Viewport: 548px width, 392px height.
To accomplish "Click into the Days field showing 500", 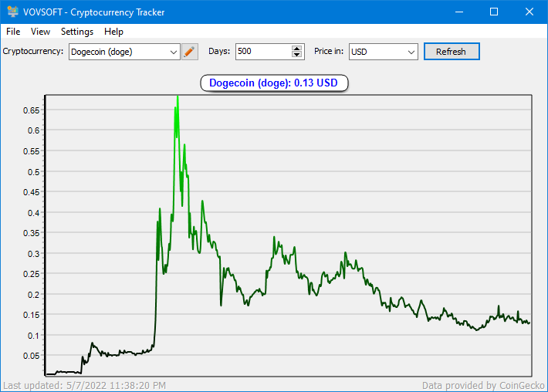I will 263,52.
